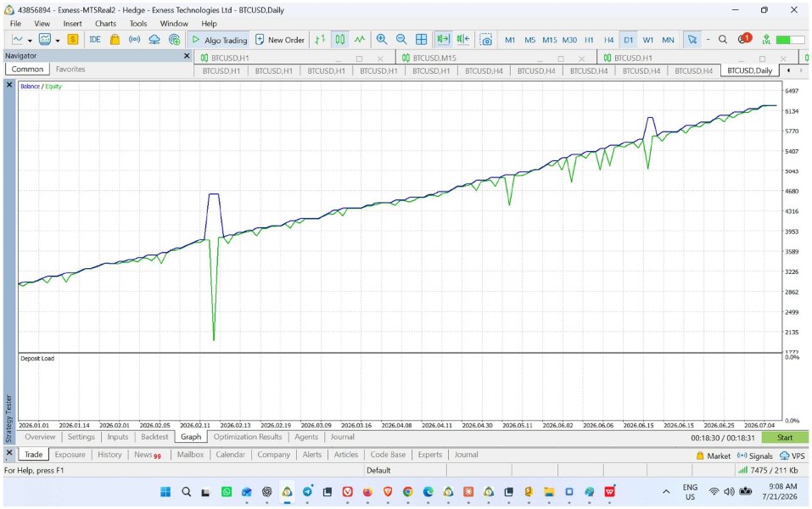Screen dimensions: 812x509
Task: Open Strategy Tester Settings tab
Action: [81, 437]
